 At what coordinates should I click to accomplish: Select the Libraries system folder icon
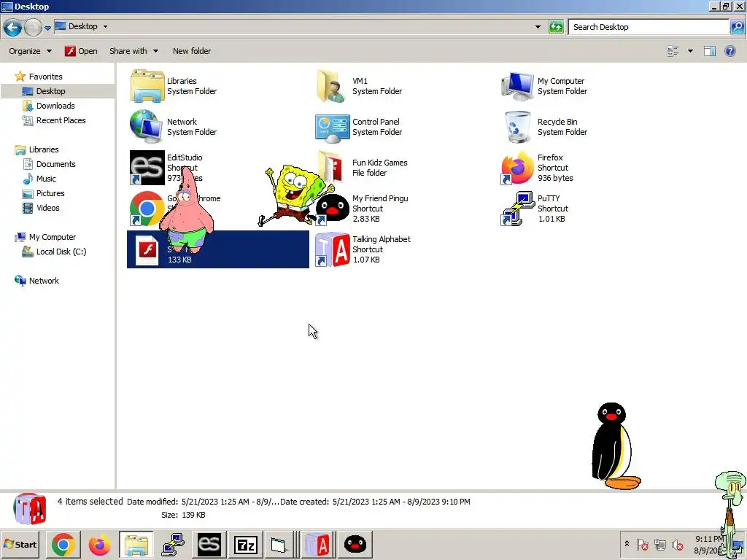pyautogui.click(x=147, y=86)
